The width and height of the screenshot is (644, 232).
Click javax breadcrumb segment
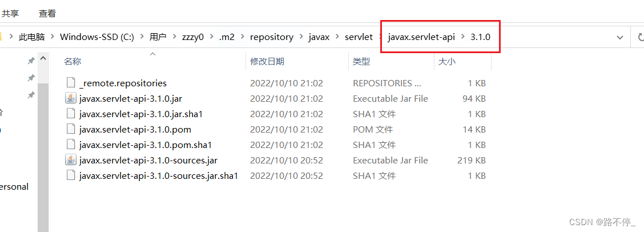click(x=319, y=37)
